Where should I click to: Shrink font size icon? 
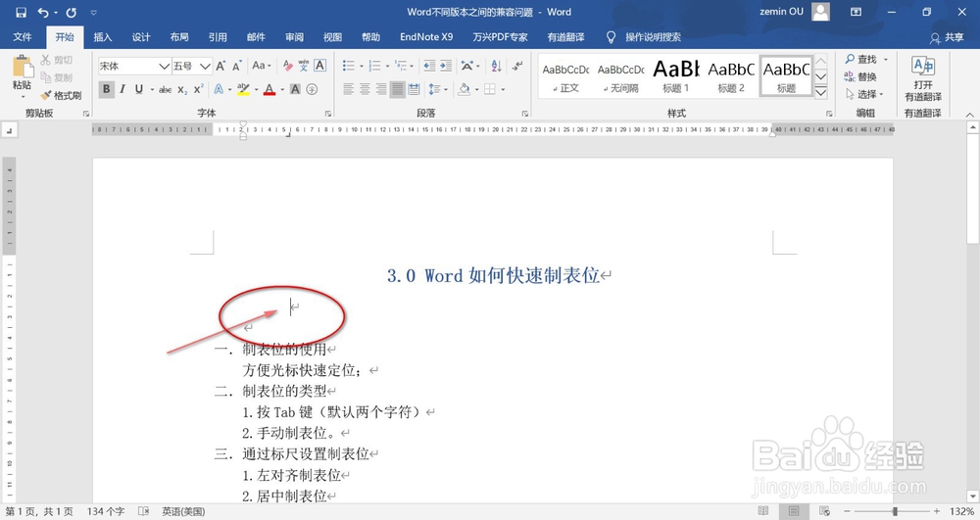[237, 66]
